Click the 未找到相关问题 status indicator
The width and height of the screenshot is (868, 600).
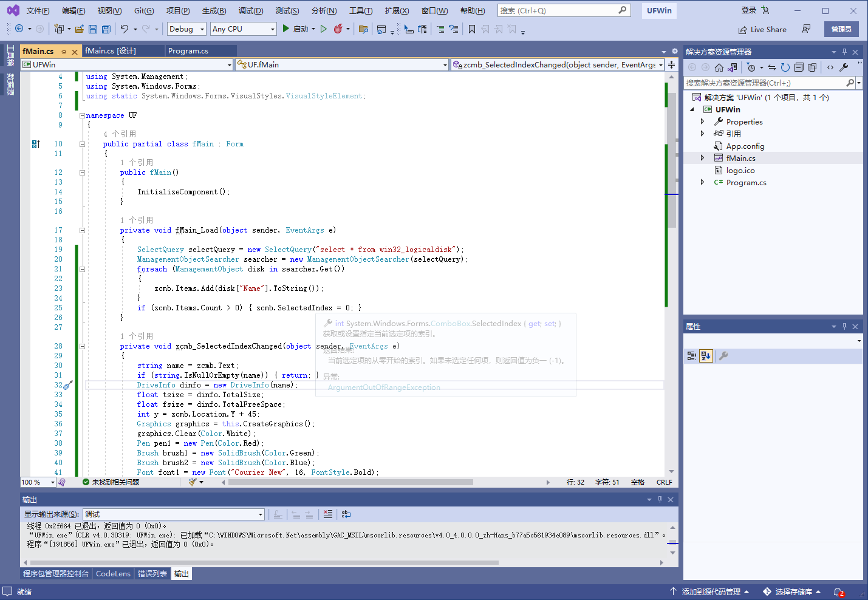[x=111, y=482]
